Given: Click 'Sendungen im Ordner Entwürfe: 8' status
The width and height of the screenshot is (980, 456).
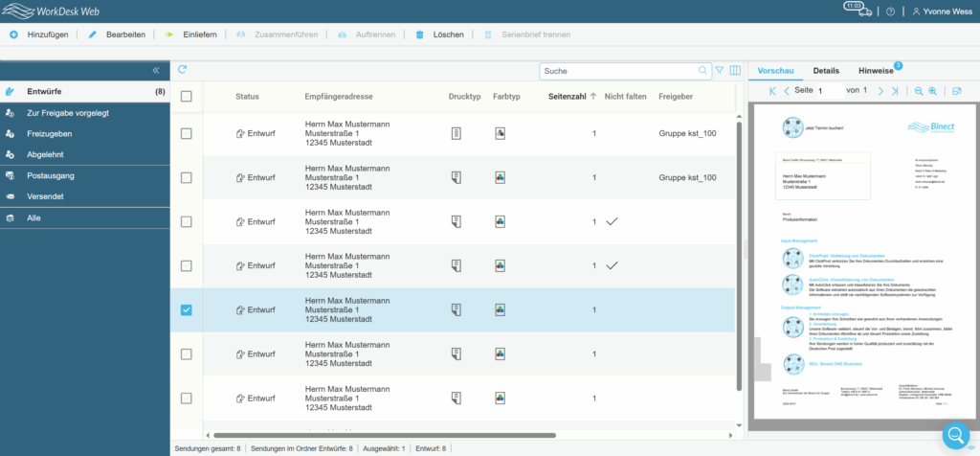Looking at the screenshot, I should (302, 448).
